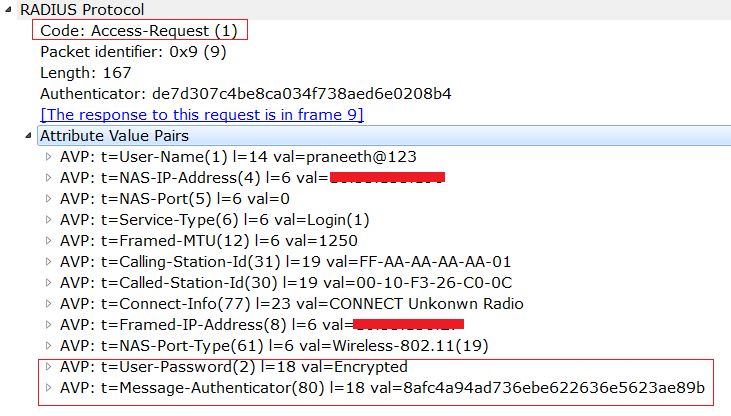Expand the User-Name AVP entry
Screen dimensions: 731x416
point(47,157)
